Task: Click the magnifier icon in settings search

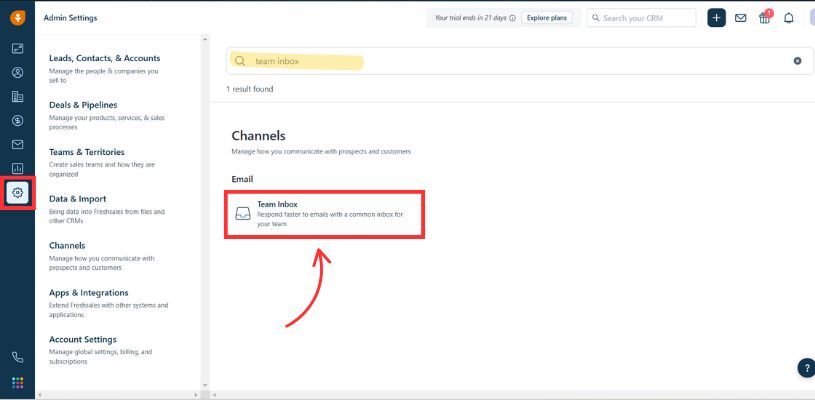Action: (x=240, y=61)
